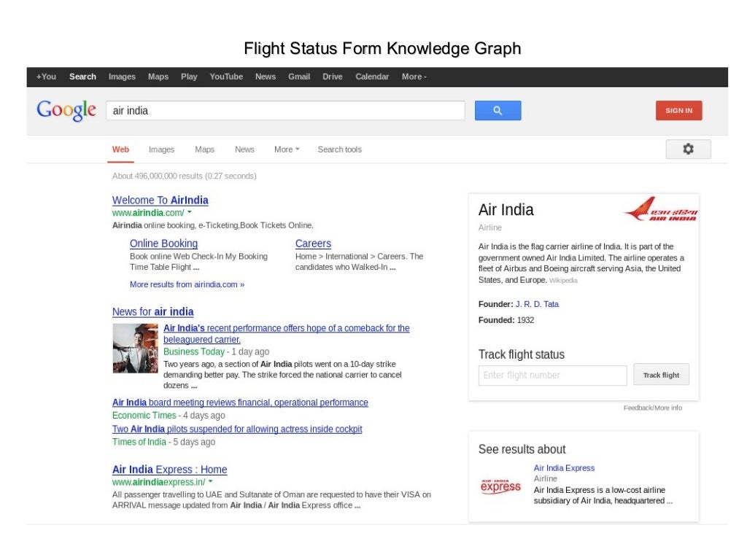Open Images in the black top bar
The image size is (747, 560).
122,77
